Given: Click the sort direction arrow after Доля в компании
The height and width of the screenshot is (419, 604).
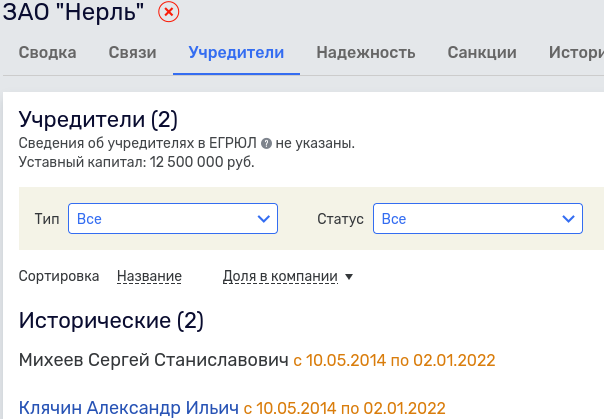Looking at the screenshot, I should [x=349, y=277].
